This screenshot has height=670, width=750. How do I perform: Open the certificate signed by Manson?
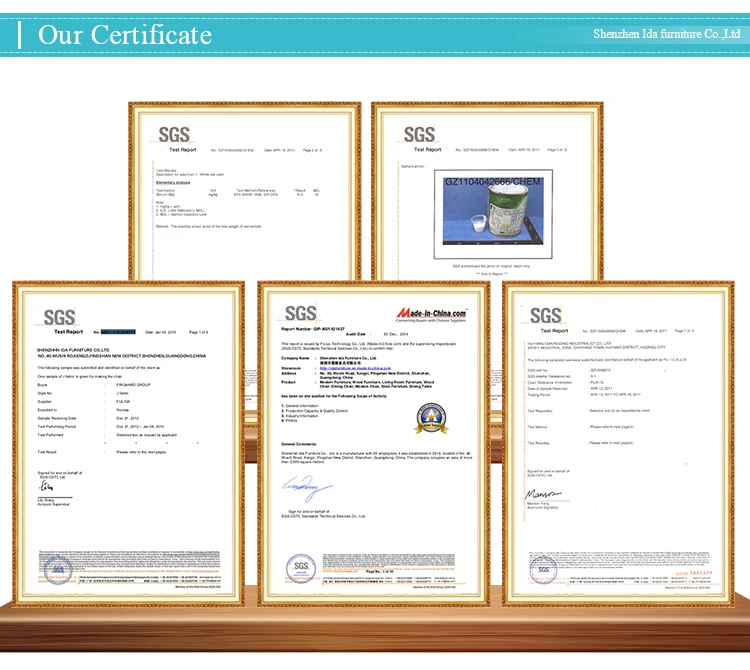(618, 444)
